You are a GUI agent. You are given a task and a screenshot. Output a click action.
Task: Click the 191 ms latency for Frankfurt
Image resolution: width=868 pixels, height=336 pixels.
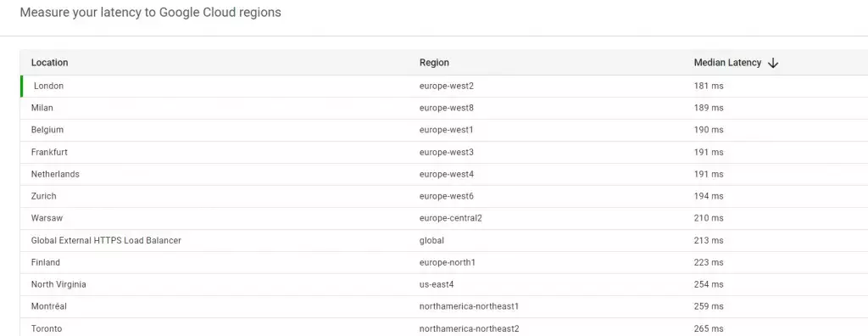click(709, 152)
